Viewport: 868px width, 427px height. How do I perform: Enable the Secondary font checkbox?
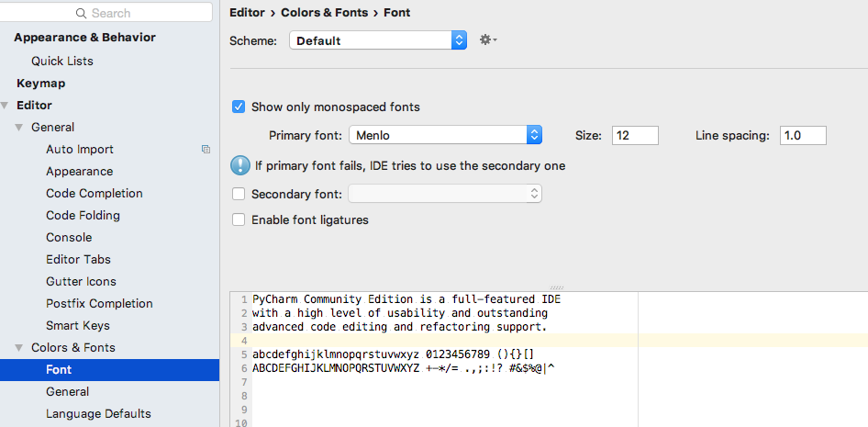[239, 194]
